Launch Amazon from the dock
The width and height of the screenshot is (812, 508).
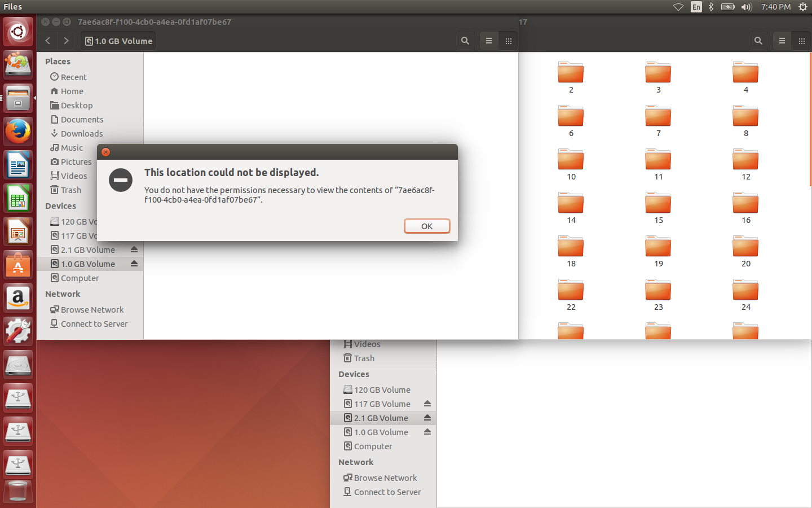click(18, 297)
